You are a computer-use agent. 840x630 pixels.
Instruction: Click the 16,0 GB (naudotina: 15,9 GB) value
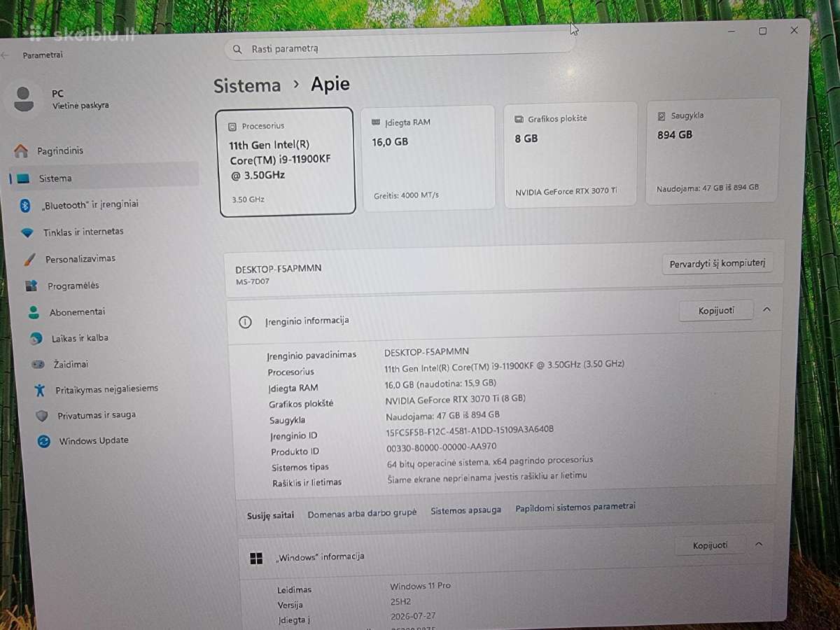click(441, 384)
